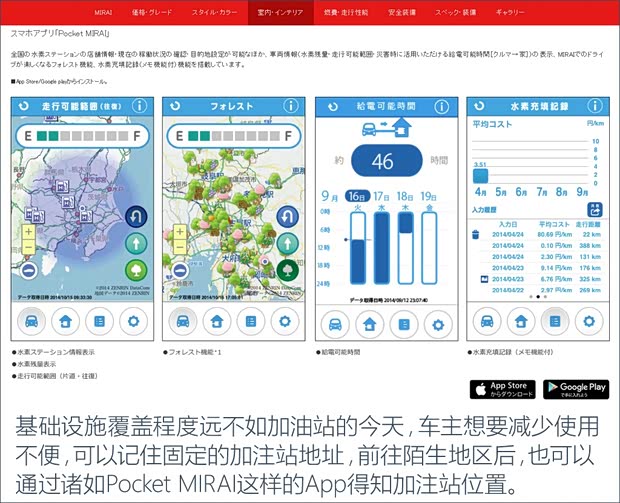Click the App Store download badge

[x=502, y=389]
